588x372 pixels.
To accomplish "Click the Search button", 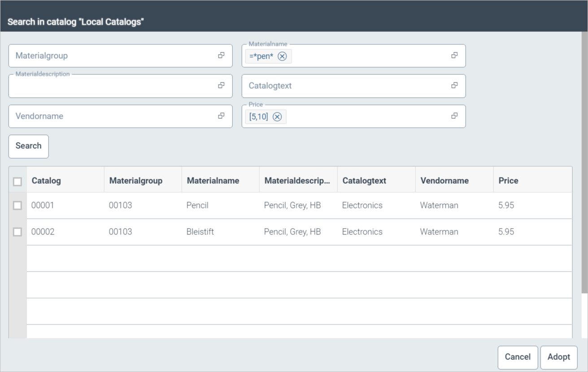I will [28, 146].
